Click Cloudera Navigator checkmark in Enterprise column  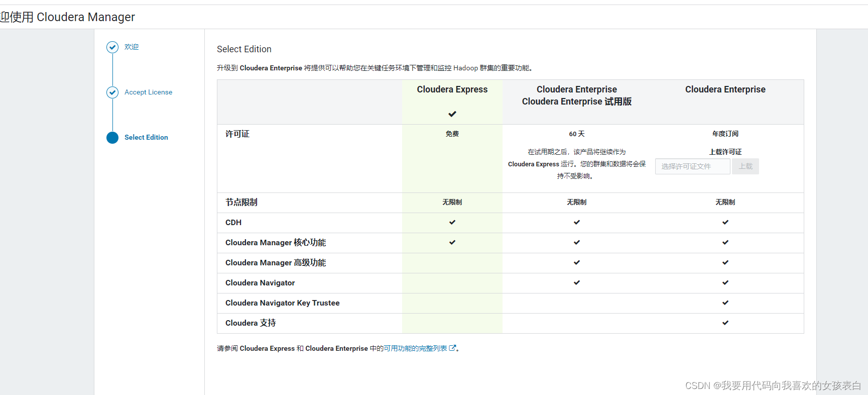point(725,282)
